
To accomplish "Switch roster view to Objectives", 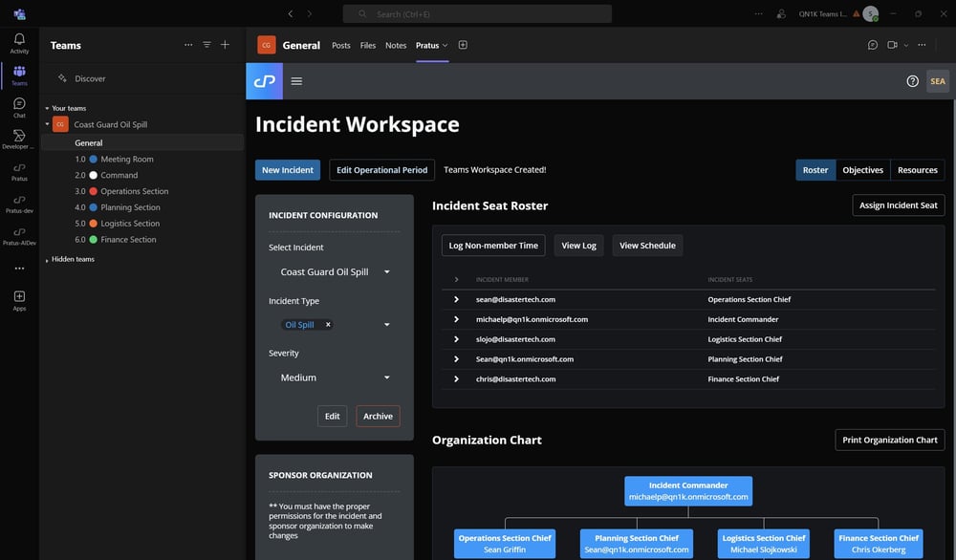I will pos(862,170).
